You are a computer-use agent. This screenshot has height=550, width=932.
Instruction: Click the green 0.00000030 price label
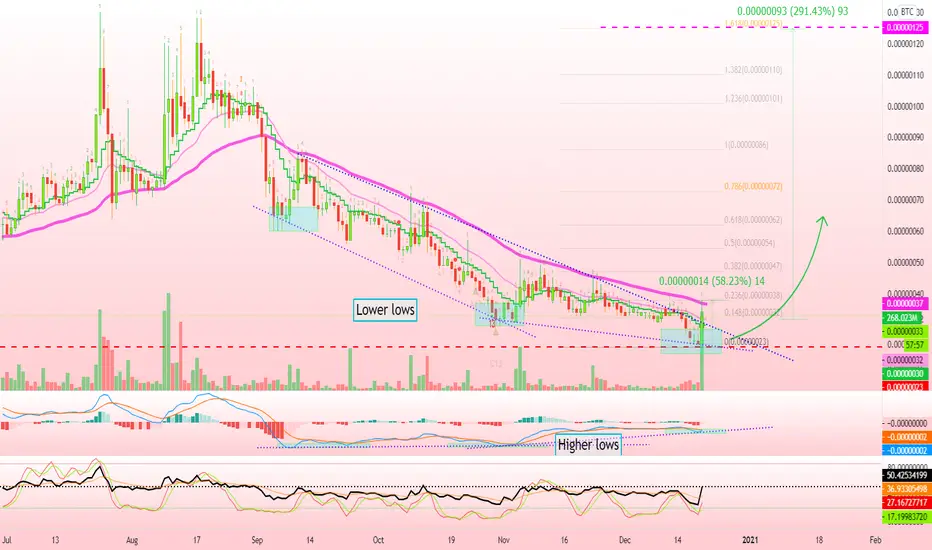(x=905, y=374)
